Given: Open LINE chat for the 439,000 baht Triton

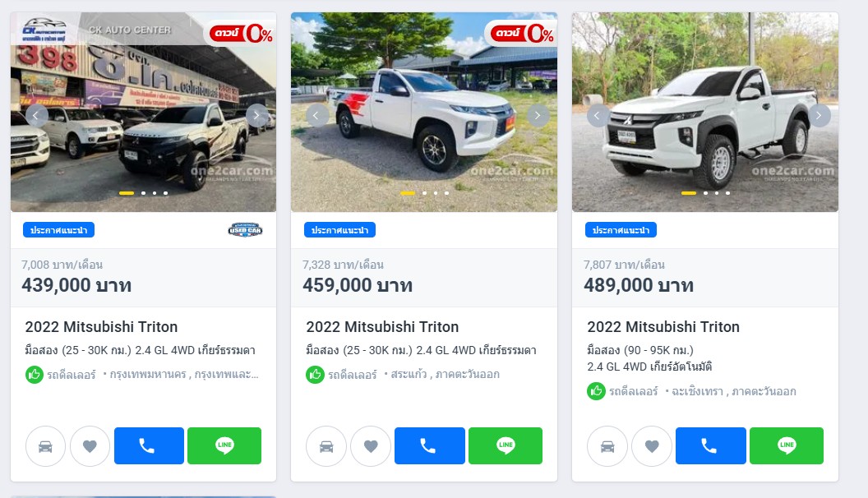Looking at the screenshot, I should [224, 446].
